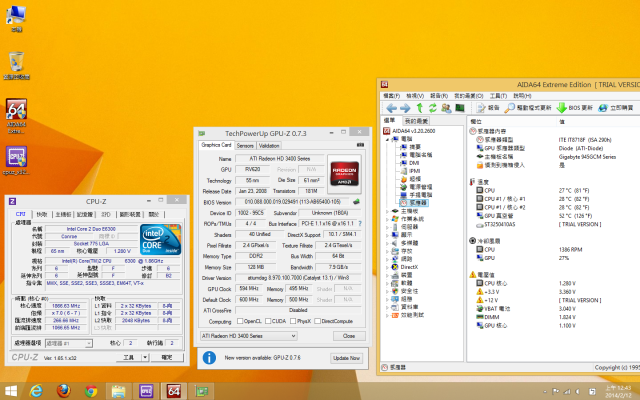
Task: Click the BIOS update green down arrow
Action: pos(575,108)
